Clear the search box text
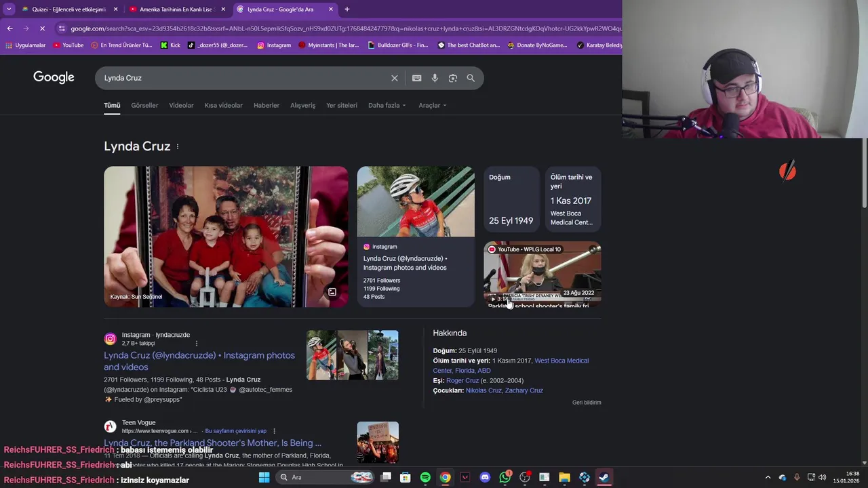This screenshot has width=868, height=488. pyautogui.click(x=394, y=78)
